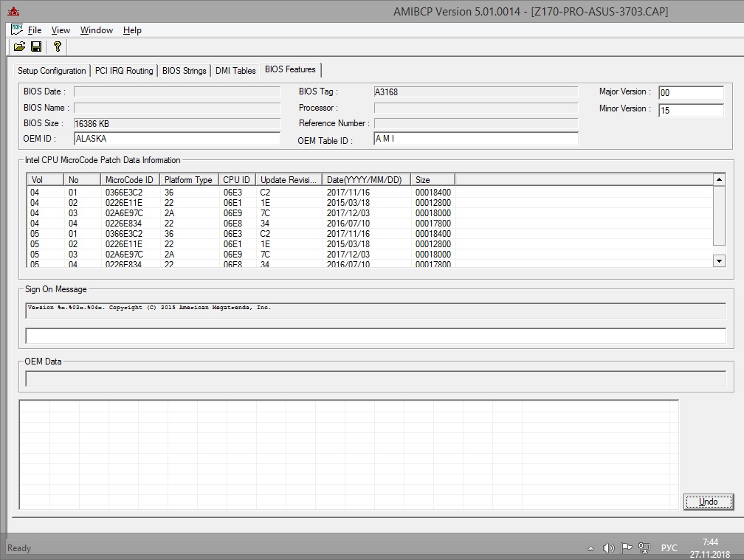Viewport: 744px width, 560px height.
Task: Click the AMIBCP app icon in title bar
Action: click(x=13, y=11)
